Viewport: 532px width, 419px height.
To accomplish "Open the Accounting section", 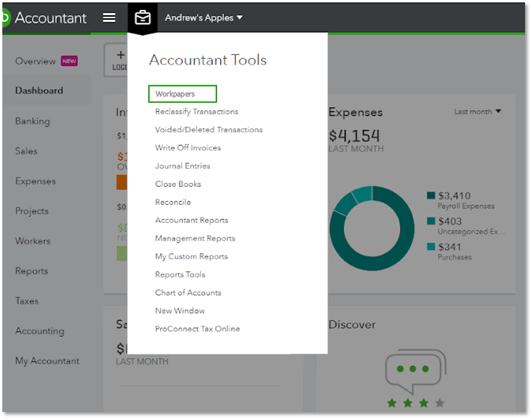I will [39, 331].
